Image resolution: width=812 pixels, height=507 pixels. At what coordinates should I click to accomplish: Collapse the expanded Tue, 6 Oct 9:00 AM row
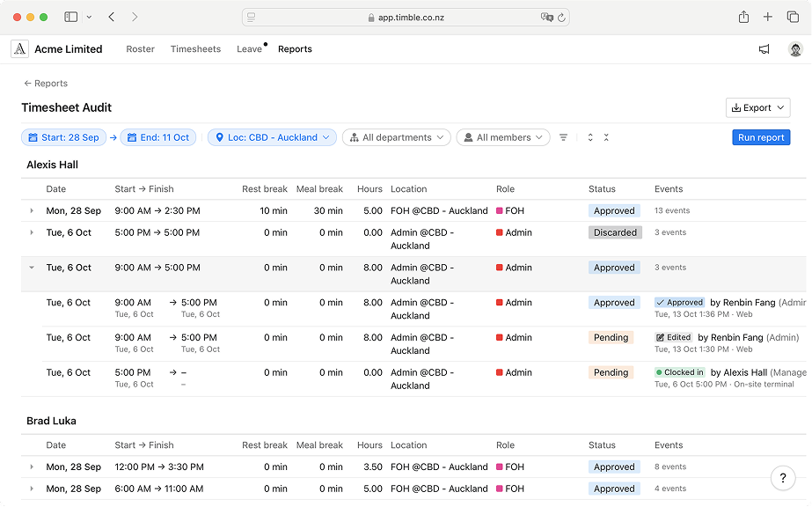coord(32,268)
